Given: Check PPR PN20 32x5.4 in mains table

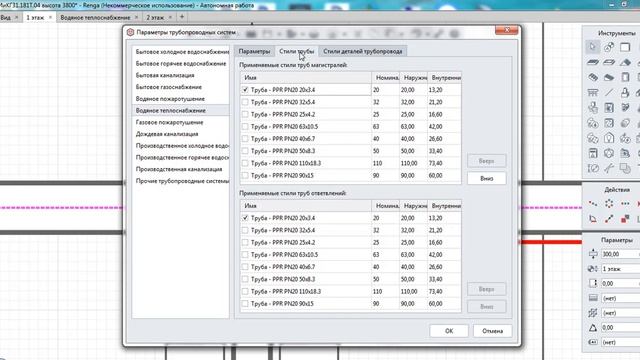Looking at the screenshot, I should point(245,102).
